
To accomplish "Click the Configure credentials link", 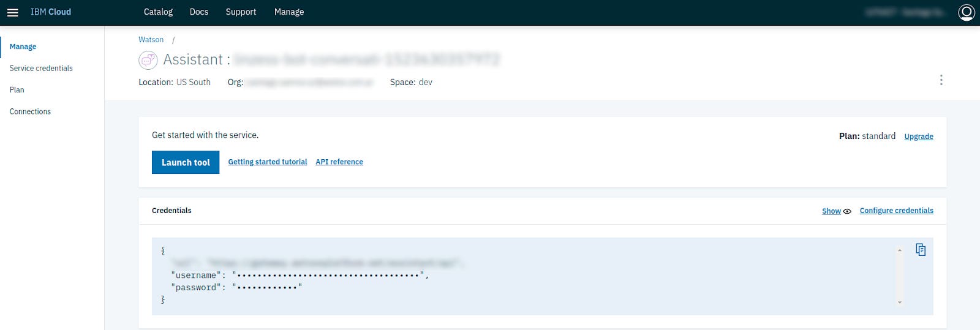I will [x=897, y=211].
